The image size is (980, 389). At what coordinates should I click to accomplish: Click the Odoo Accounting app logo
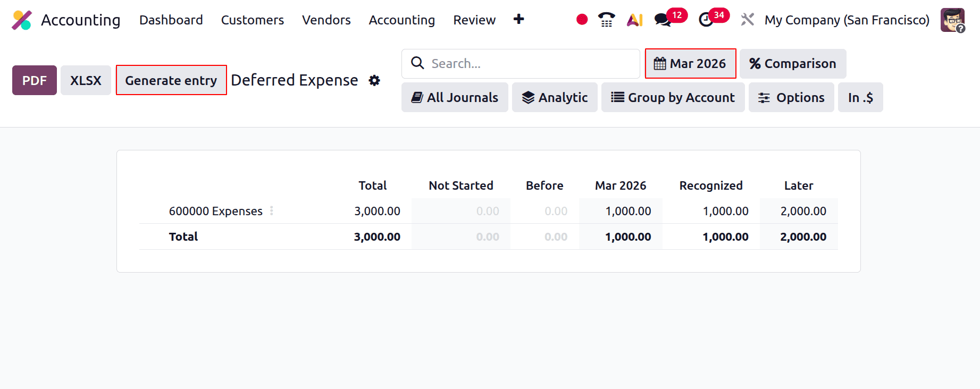pyautogui.click(x=22, y=20)
